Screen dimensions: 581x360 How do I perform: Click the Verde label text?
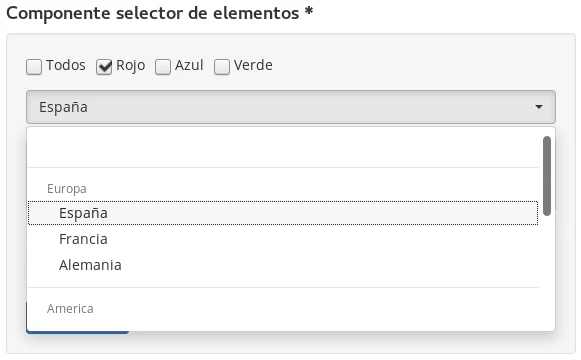coord(253,65)
